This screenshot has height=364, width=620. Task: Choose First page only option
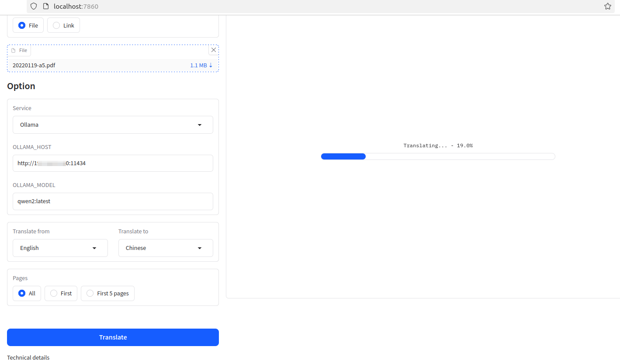coord(54,293)
